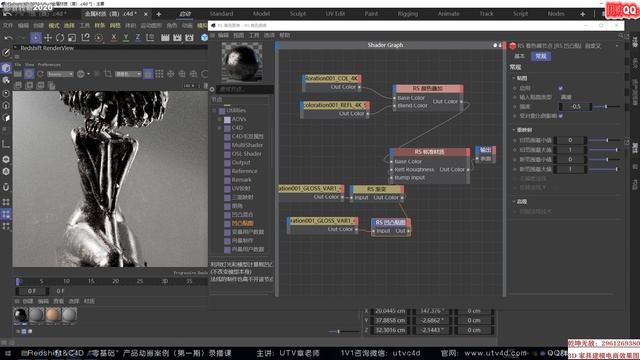The height and width of the screenshot is (360, 640).
Task: Select the RS 颜色叠加 node header
Action: tap(428, 89)
